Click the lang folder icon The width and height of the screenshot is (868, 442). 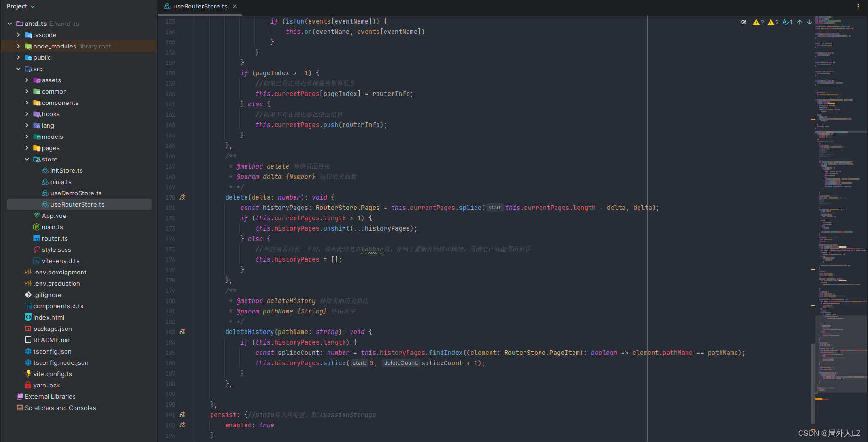37,125
